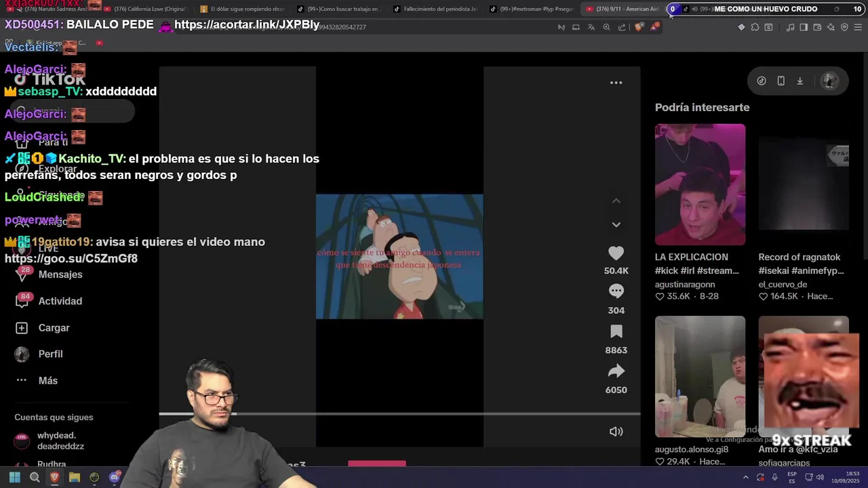Click the Podría interesarte heading
This screenshot has height=488, width=868.
click(x=702, y=107)
